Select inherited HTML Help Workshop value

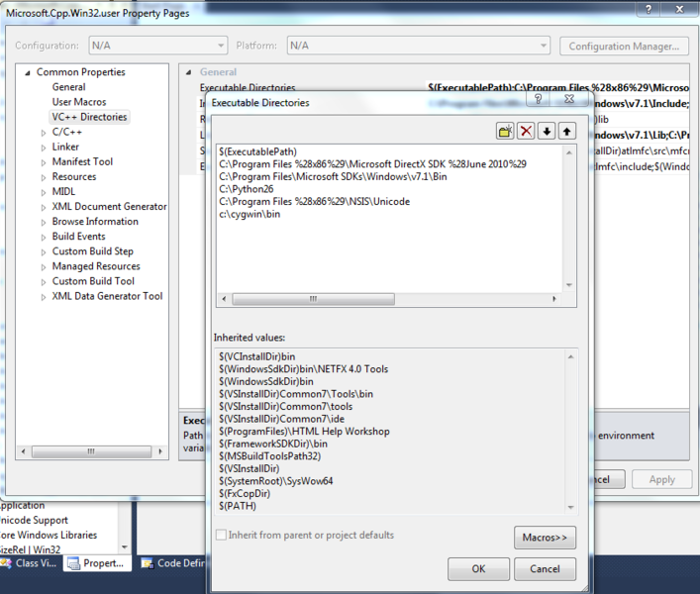[x=305, y=432]
